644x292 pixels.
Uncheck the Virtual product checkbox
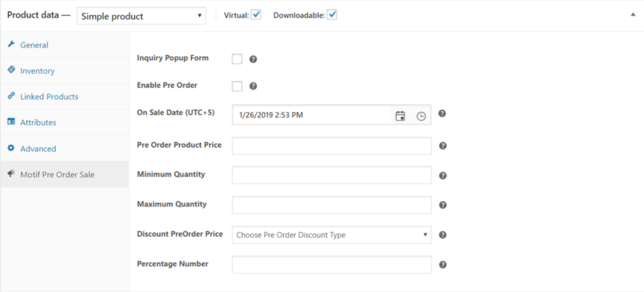(x=256, y=15)
